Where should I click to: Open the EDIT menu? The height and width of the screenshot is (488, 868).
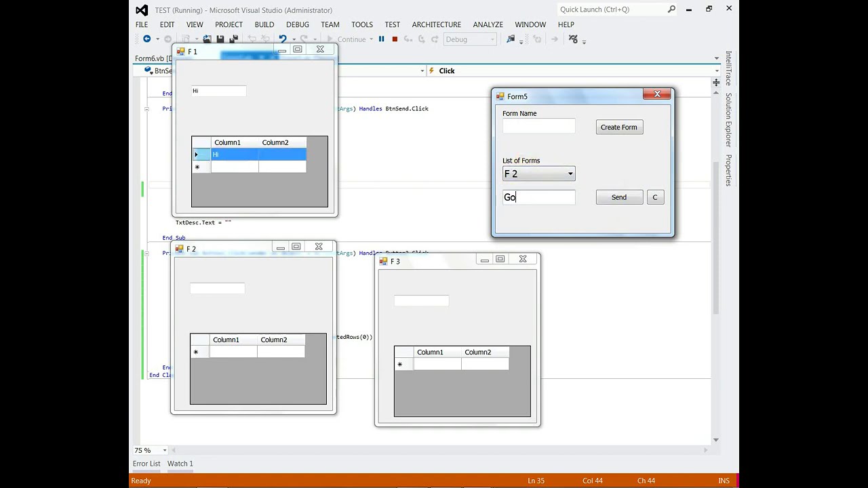coord(167,24)
